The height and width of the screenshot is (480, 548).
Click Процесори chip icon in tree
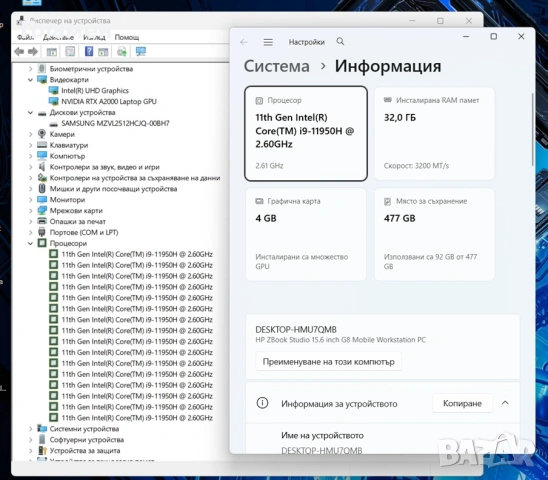click(x=42, y=243)
